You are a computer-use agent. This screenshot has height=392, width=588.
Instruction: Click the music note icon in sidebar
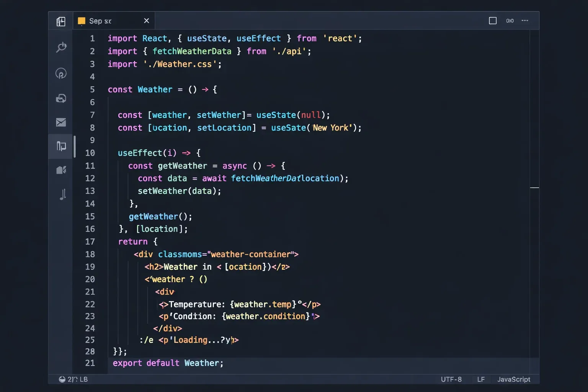click(x=63, y=194)
